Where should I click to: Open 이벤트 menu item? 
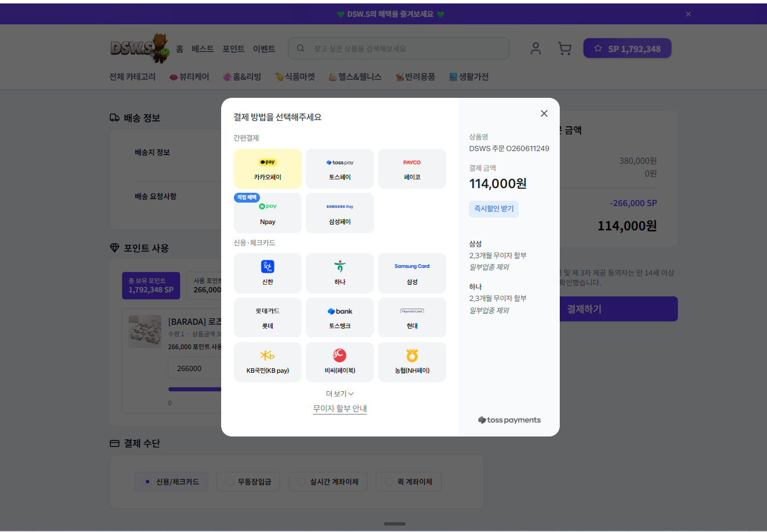264,49
